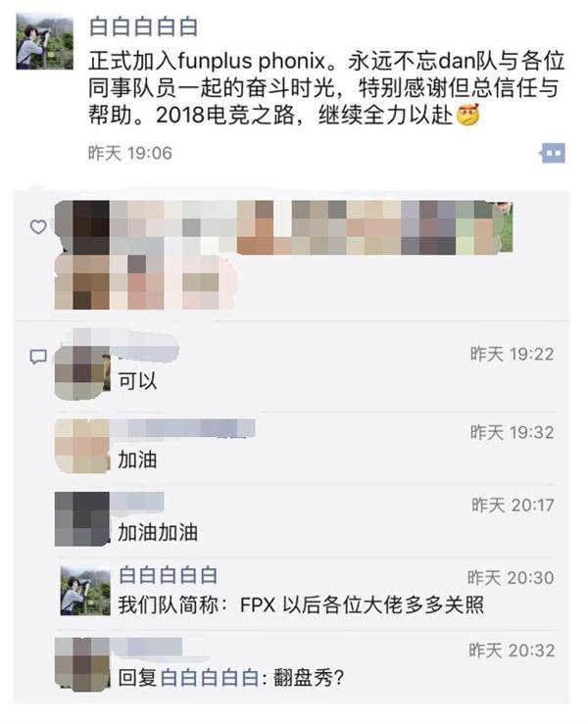Tap the heart likes icon

(38, 226)
